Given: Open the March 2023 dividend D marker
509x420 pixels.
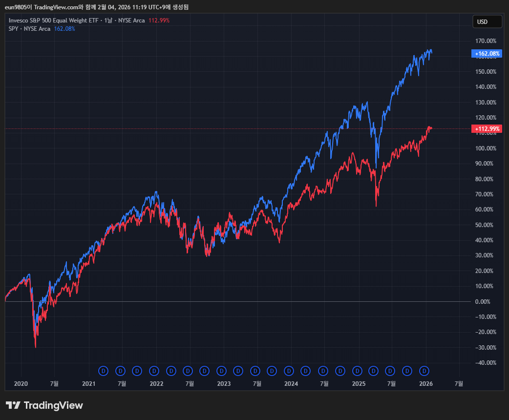Looking at the screenshot, I should [x=238, y=371].
